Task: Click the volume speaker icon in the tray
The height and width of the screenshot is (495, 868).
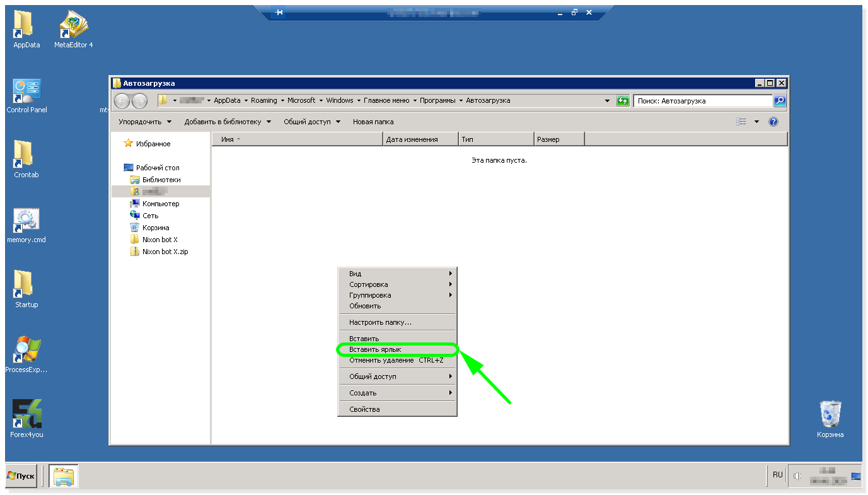Action: click(797, 476)
